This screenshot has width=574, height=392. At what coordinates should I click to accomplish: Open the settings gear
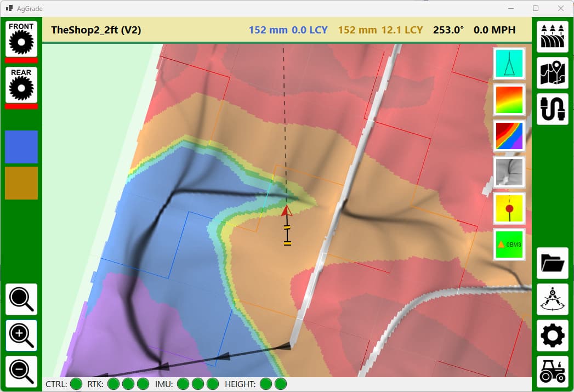(552, 336)
